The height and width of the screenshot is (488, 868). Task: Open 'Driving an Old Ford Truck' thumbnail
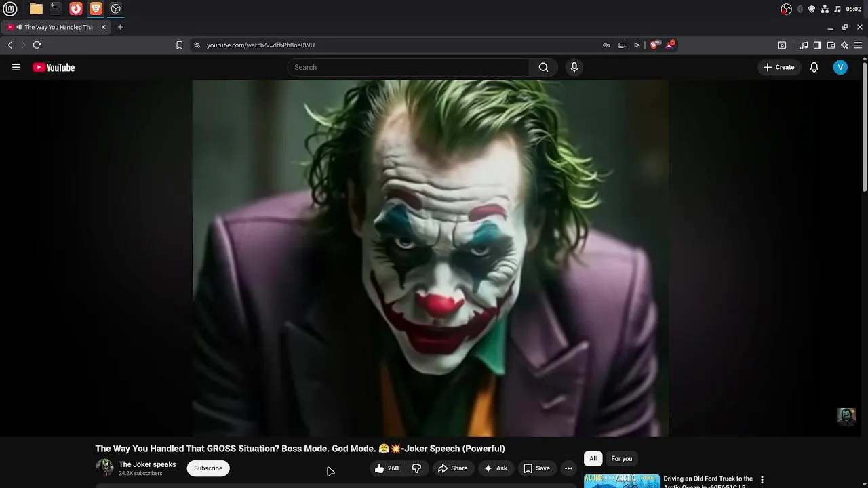click(x=622, y=481)
